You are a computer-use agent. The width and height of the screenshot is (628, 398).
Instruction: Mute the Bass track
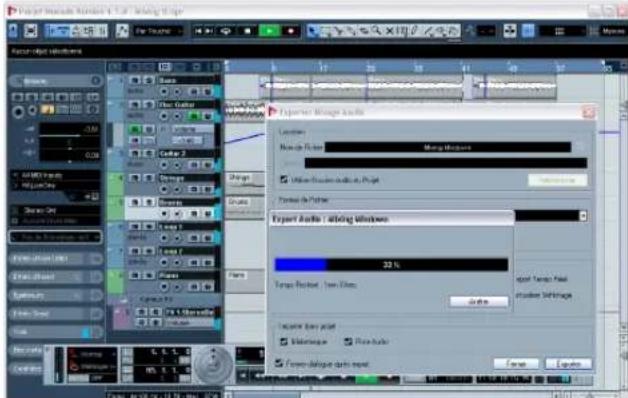point(135,80)
